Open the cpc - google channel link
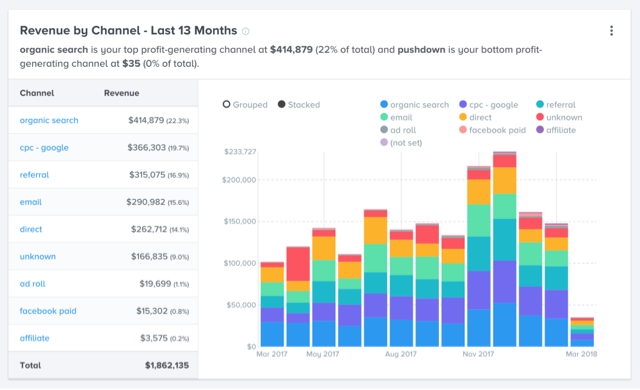640x390 pixels. (x=44, y=148)
